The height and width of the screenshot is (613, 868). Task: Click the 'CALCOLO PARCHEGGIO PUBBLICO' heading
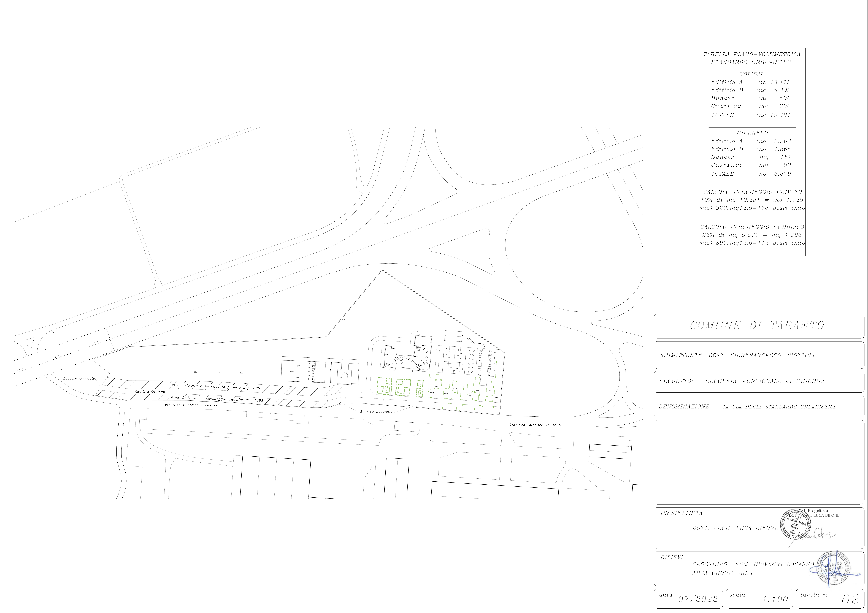point(752,227)
